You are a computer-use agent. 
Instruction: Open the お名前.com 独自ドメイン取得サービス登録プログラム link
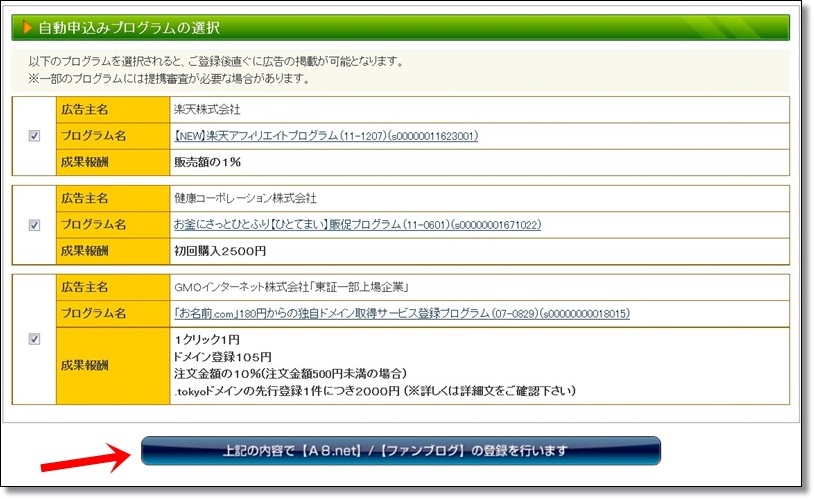point(402,314)
